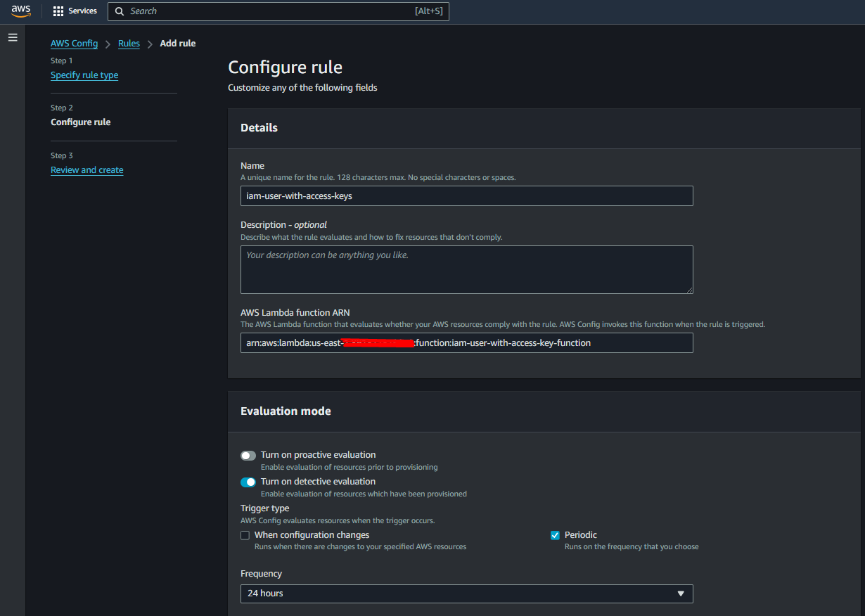Open the Services grid menu
The height and width of the screenshot is (616, 865).
click(x=58, y=11)
